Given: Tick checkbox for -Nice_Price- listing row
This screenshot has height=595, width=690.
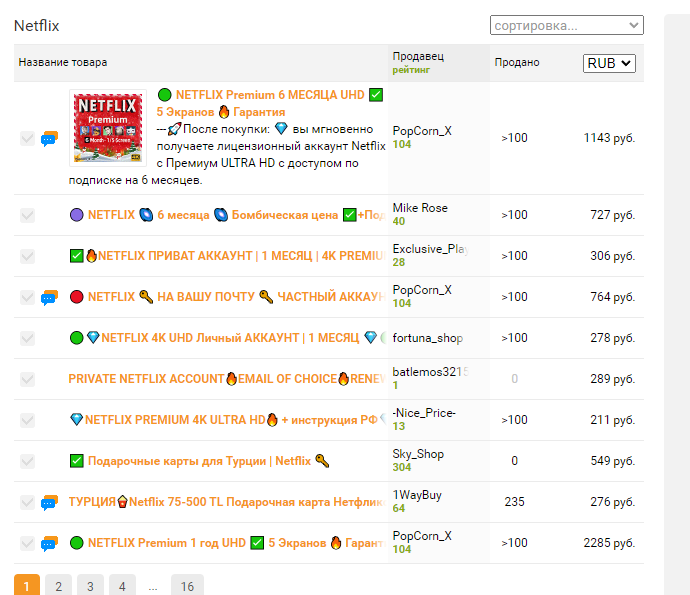Looking at the screenshot, I should click(27, 420).
